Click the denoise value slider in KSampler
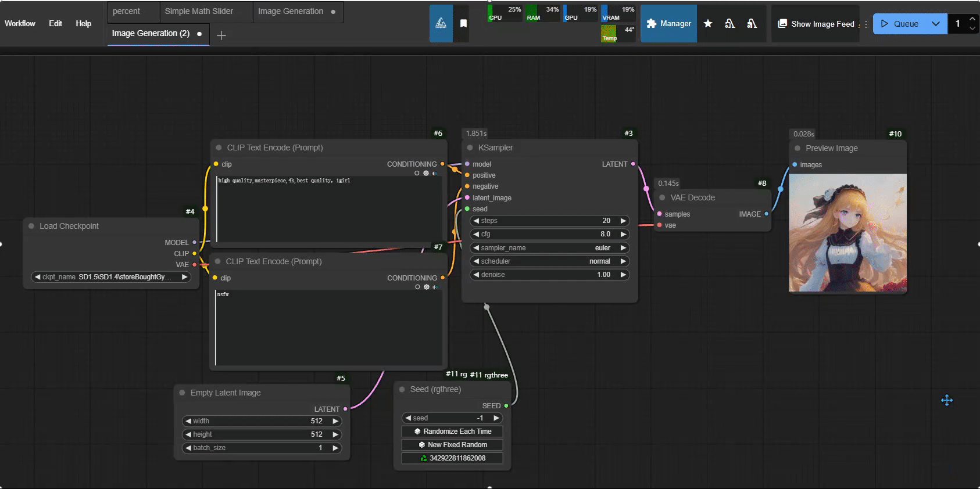This screenshot has width=980, height=489. tap(549, 275)
